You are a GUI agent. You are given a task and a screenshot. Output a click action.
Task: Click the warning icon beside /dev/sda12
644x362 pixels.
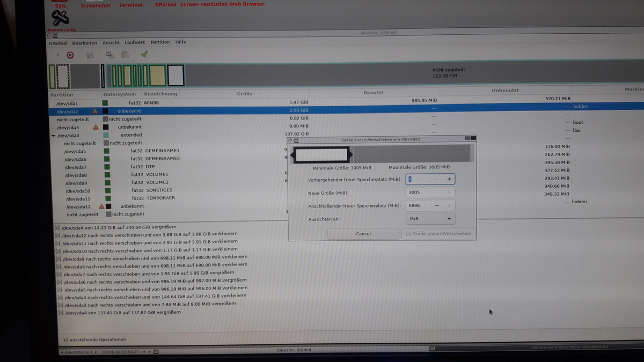tap(101, 206)
